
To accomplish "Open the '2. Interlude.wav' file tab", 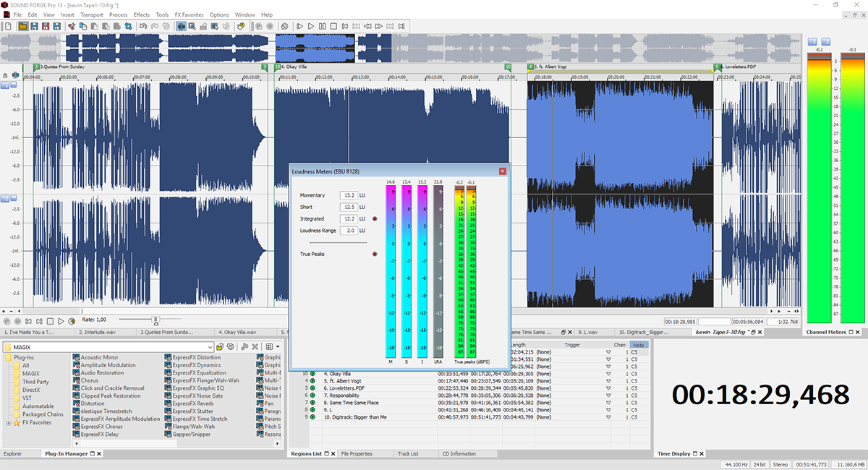I will (x=106, y=332).
